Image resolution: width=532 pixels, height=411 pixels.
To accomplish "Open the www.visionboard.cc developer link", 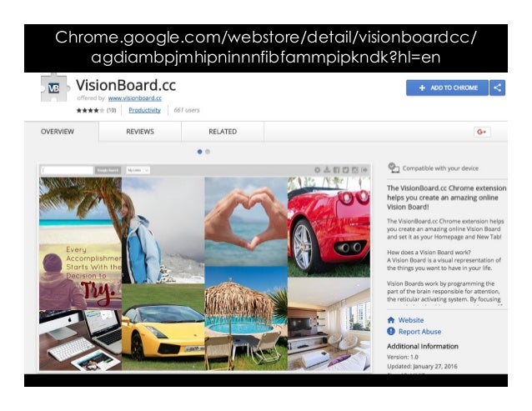I will pos(135,98).
